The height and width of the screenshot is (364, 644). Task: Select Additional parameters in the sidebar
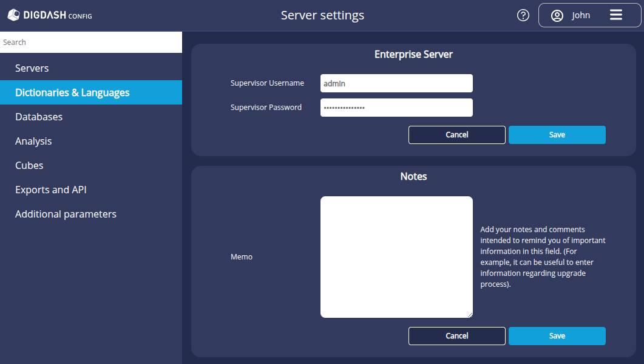tap(66, 214)
